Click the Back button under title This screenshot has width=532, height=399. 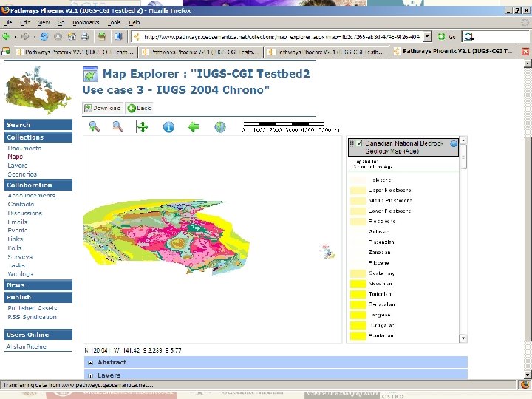139,108
